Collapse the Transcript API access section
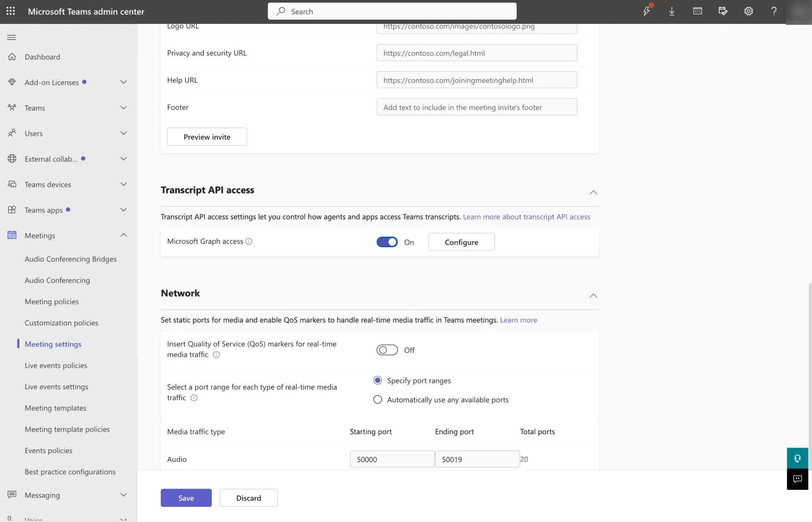This screenshot has height=522, width=812. [x=593, y=193]
